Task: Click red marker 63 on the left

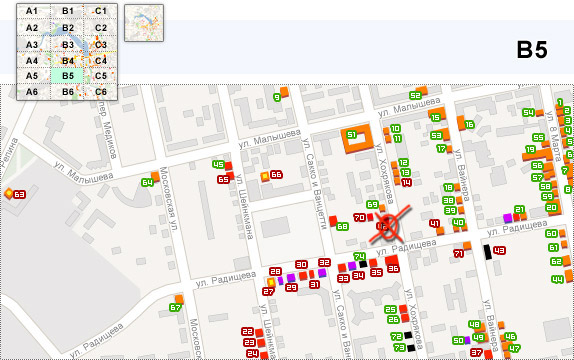Action: [x=19, y=194]
